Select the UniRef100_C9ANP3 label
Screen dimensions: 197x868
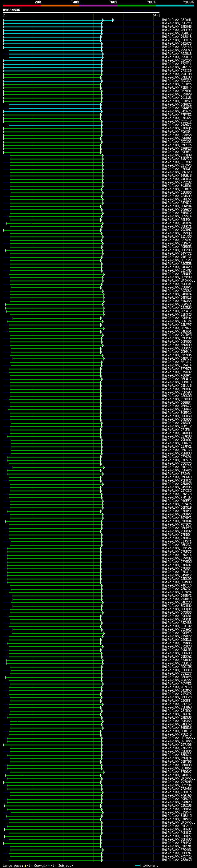pos(177,802)
